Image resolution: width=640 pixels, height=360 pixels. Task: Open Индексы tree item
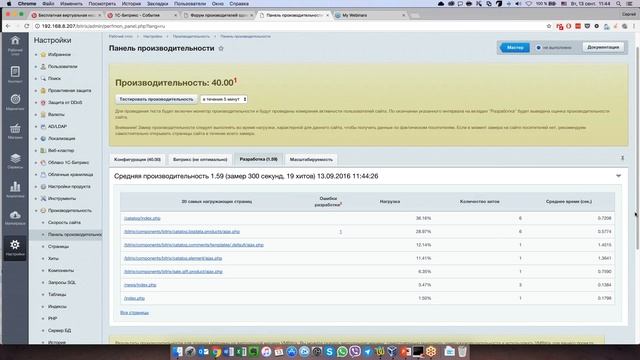point(57,307)
